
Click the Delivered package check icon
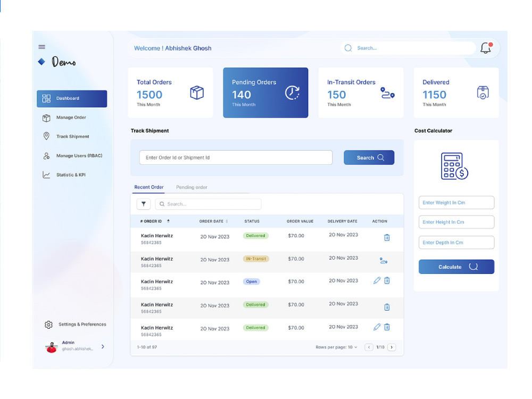(x=483, y=92)
